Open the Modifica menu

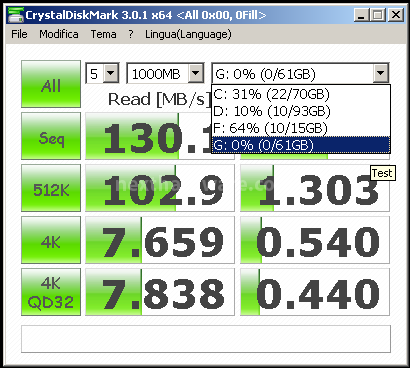click(x=59, y=34)
